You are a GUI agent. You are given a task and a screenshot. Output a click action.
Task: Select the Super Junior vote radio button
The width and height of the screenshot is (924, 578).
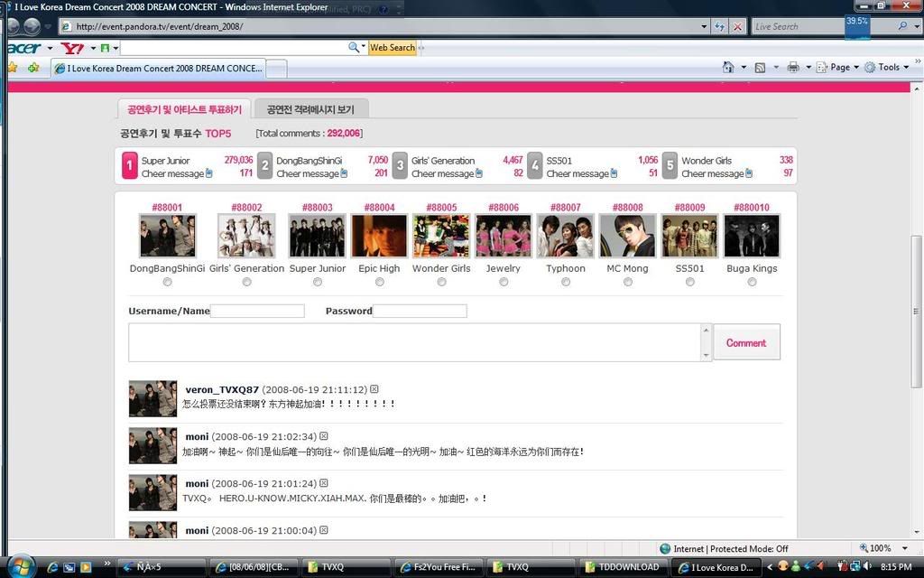[x=317, y=282]
